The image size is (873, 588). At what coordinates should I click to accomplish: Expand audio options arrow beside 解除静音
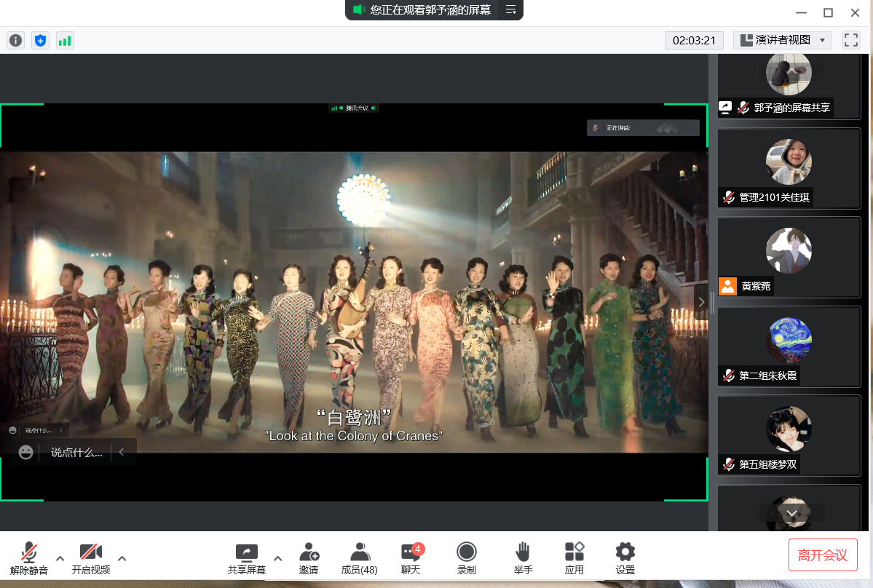coord(60,558)
